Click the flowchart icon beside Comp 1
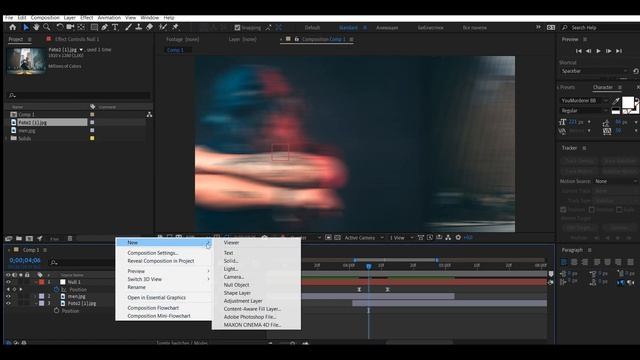The image size is (640, 360). pos(149,115)
